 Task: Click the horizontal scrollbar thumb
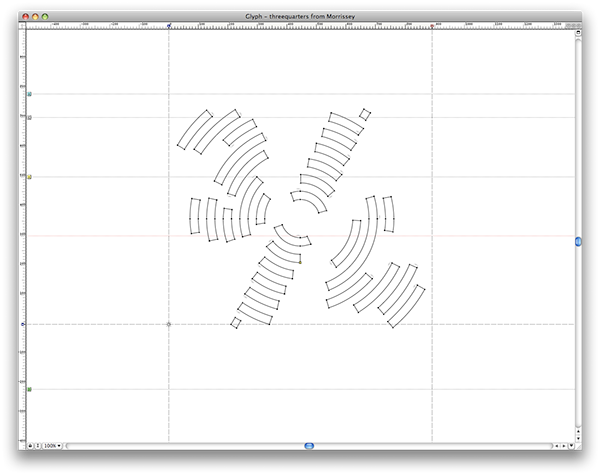click(x=309, y=446)
